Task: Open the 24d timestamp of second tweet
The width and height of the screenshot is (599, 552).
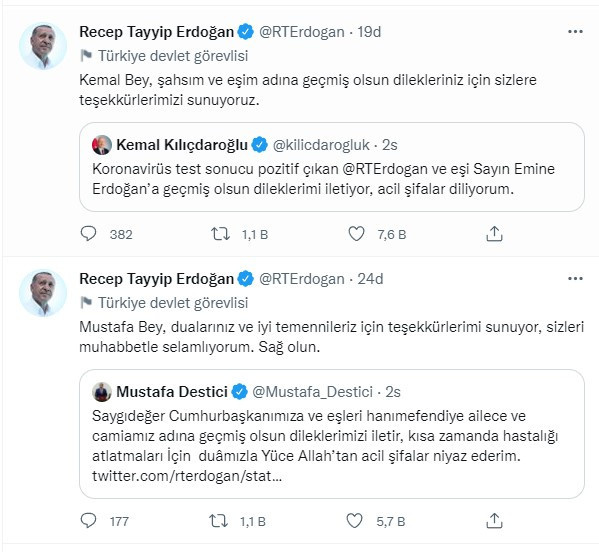Action: click(x=370, y=279)
